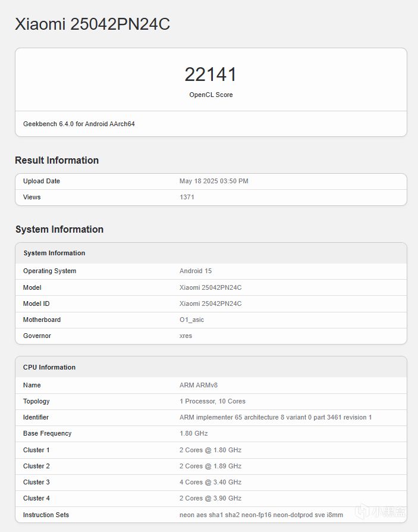Select the xres governor value
The width and height of the screenshot is (418, 532).
pyautogui.click(x=186, y=336)
